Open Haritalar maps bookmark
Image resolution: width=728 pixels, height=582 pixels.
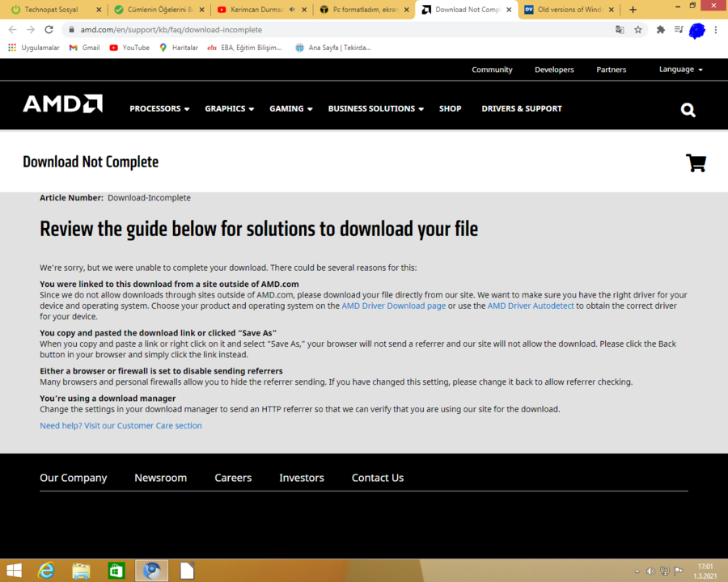(x=179, y=48)
